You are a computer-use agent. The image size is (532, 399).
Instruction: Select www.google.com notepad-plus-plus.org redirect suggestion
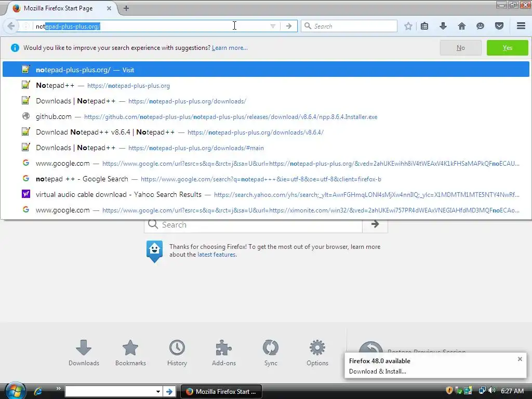click(265, 164)
